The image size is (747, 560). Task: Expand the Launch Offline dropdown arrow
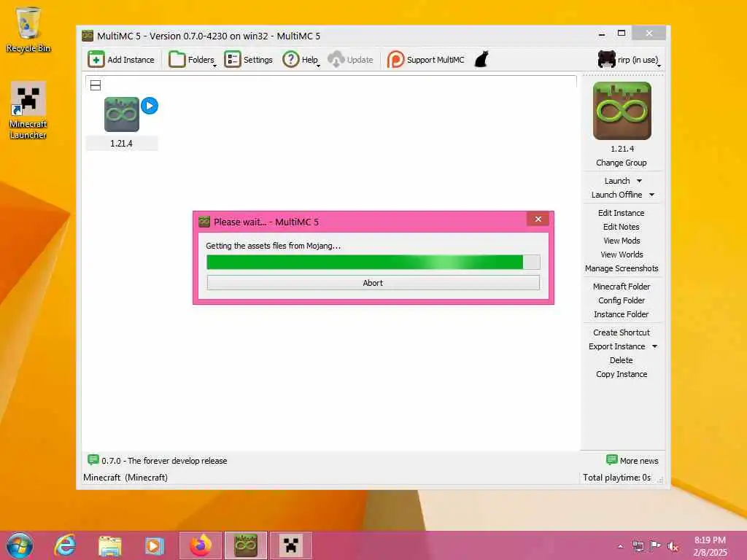click(x=651, y=195)
